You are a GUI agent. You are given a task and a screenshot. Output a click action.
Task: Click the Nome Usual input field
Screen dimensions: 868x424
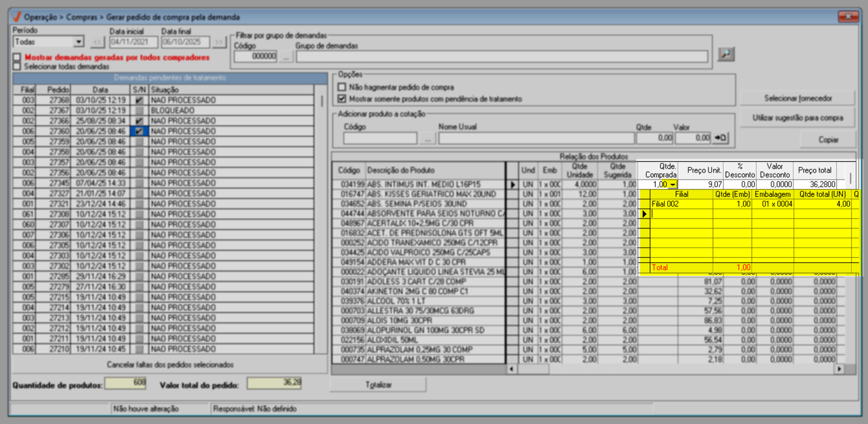pyautogui.click(x=536, y=138)
